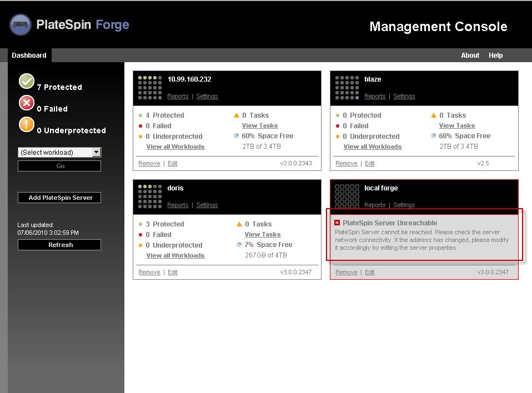Open Reports for blaze server
Screen dimensions: 532x393
tap(375, 96)
